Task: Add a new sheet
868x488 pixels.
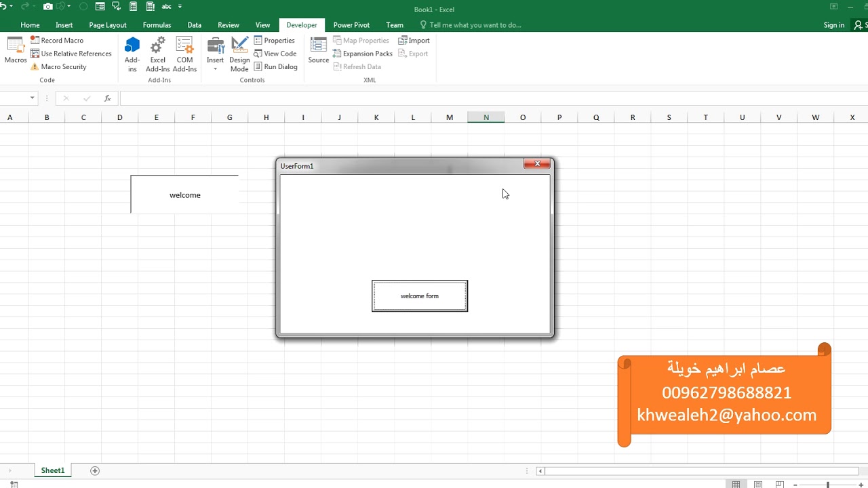Action: click(x=95, y=470)
